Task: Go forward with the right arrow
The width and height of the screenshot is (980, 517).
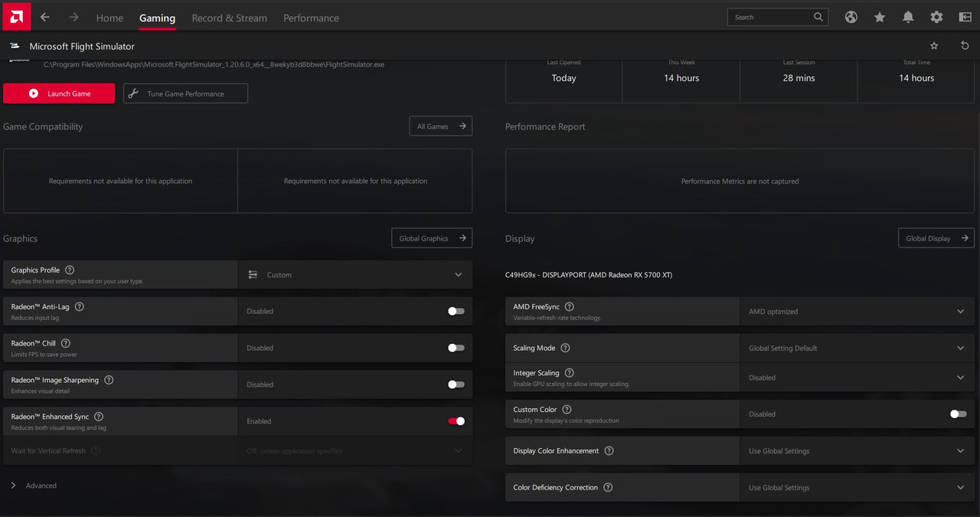Action: pos(74,17)
